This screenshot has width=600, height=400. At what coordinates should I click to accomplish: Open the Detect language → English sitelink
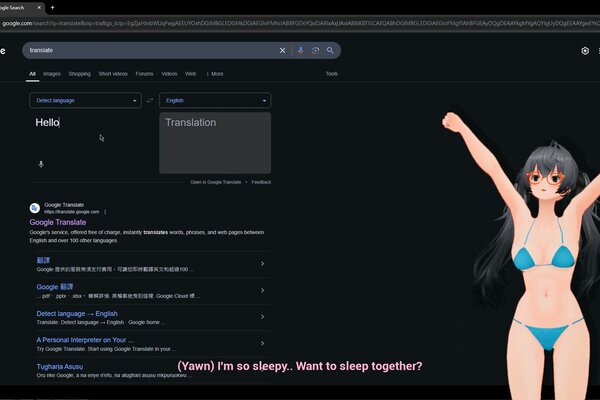point(77,314)
